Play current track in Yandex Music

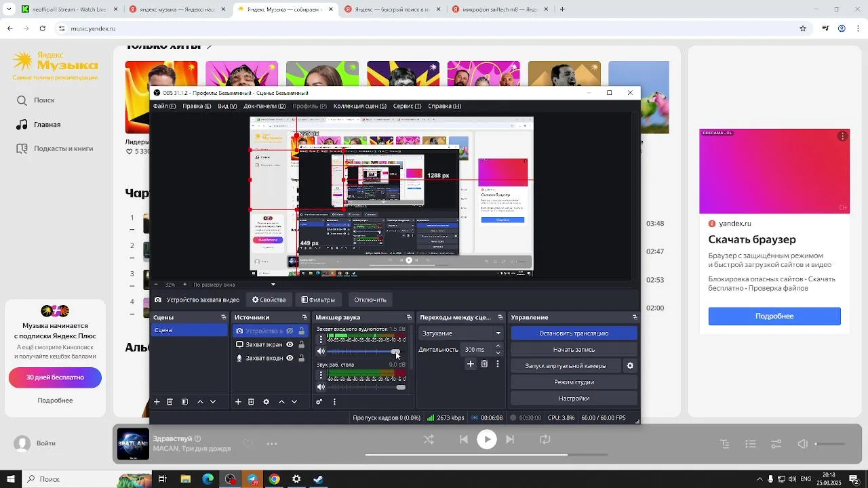pos(487,439)
